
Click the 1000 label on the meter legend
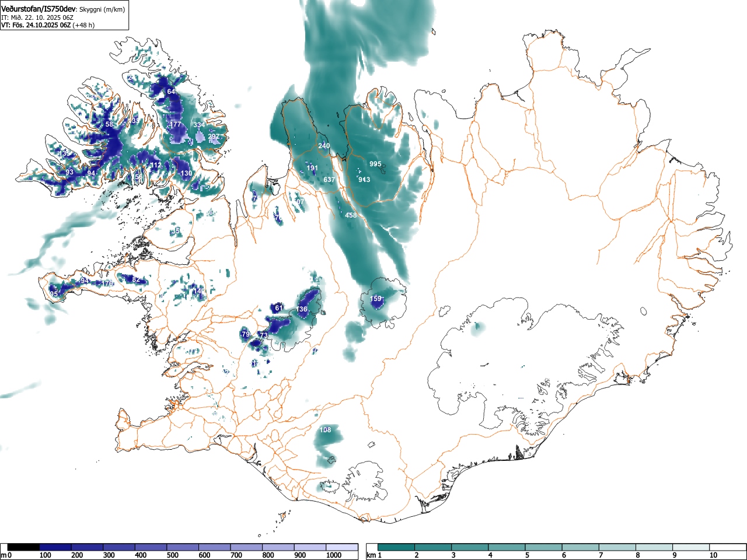333,555
